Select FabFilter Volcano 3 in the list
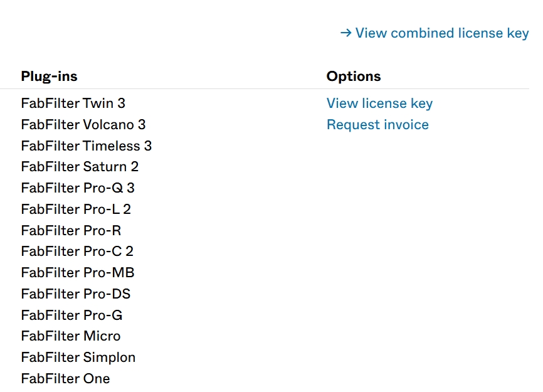 (83, 125)
